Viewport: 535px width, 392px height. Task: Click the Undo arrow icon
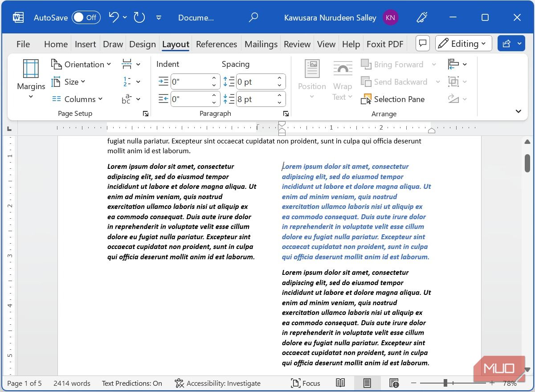pyautogui.click(x=114, y=17)
